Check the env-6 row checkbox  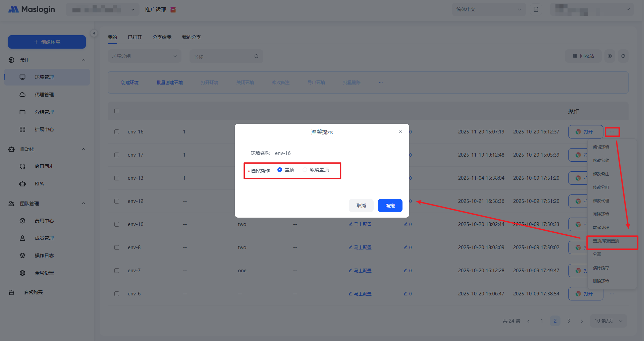pos(117,294)
